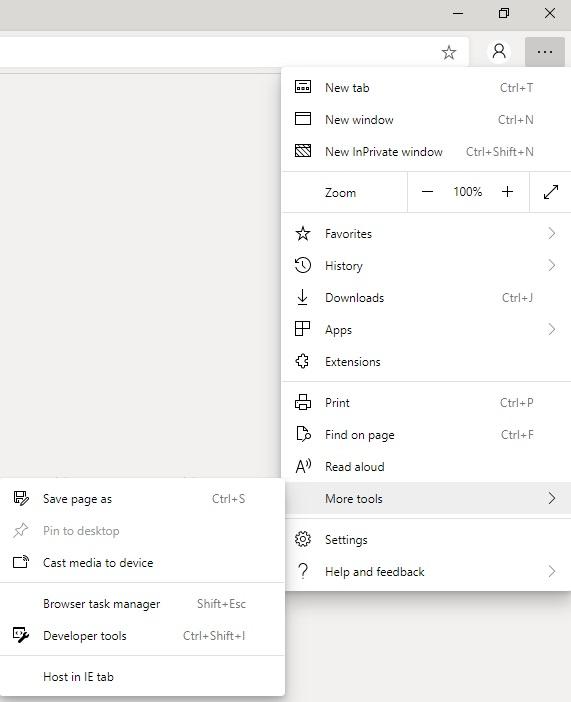This screenshot has height=702, width=571.
Task: Click the Developer tools wrench icon
Action: tap(21, 635)
